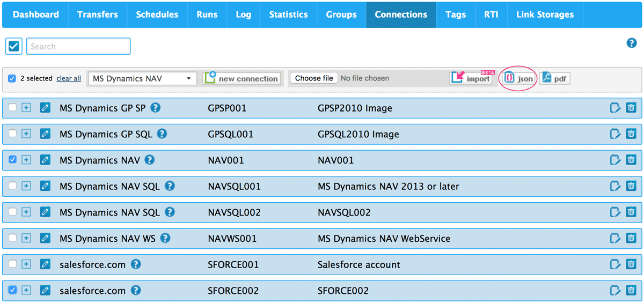
Task: Edit the NAV001 connection with pencil icon
Action: tap(45, 160)
